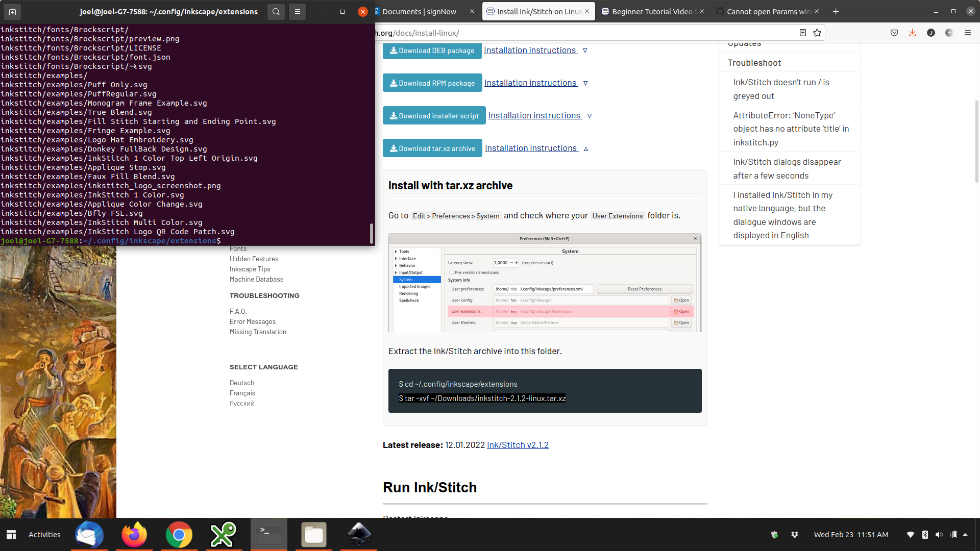Toggle reader view in the address bar

pyautogui.click(x=802, y=32)
